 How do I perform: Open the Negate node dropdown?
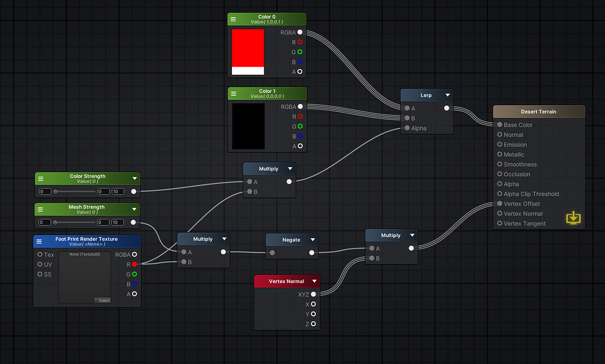pos(312,239)
